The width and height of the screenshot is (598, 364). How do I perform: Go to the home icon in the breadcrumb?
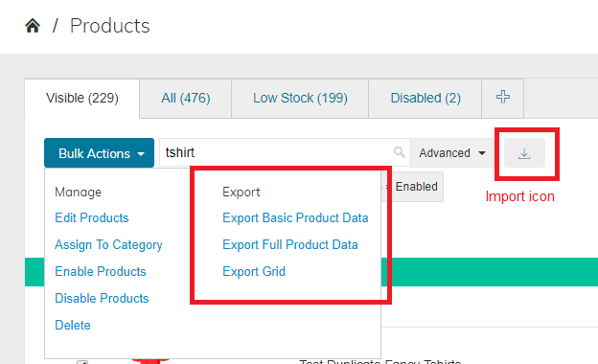pyautogui.click(x=33, y=26)
